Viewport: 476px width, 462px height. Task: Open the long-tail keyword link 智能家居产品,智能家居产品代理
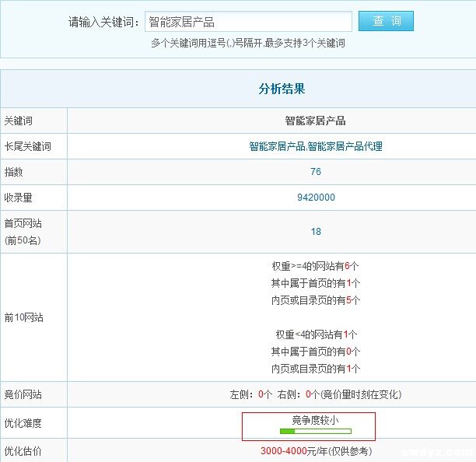tap(316, 146)
